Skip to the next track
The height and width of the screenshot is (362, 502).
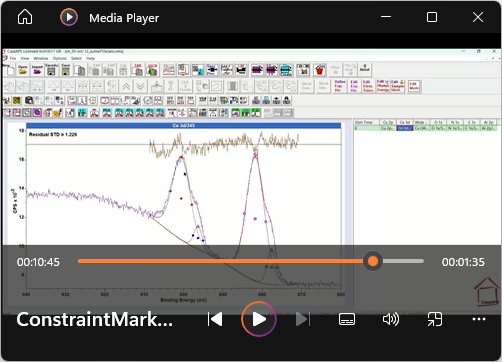[x=303, y=319]
